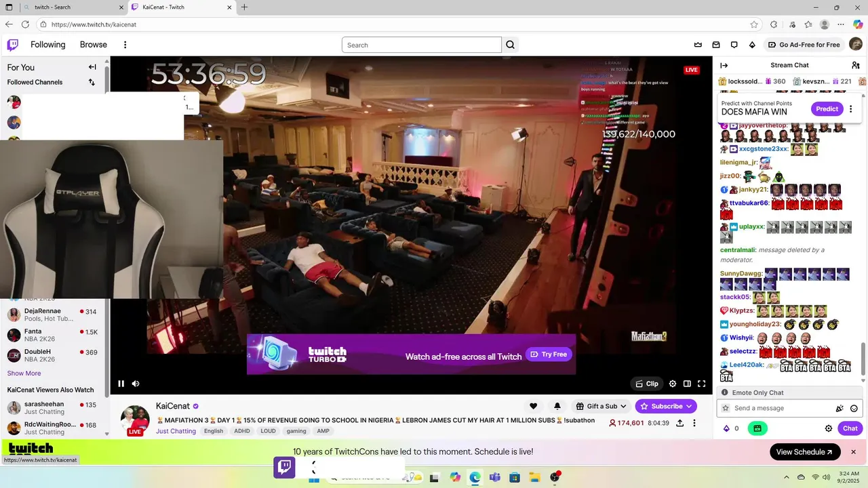Enter fullscreen video mode
This screenshot has height=488, width=868.
(x=702, y=384)
